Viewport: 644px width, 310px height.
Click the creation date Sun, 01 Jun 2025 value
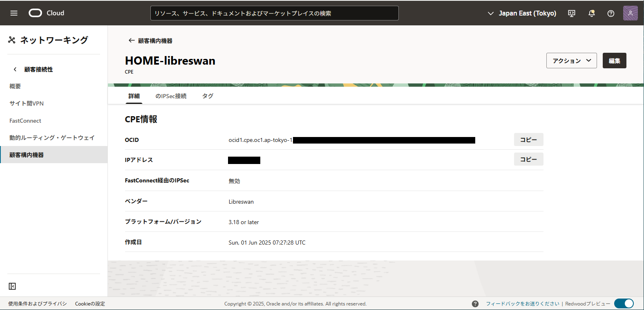pyautogui.click(x=267, y=243)
